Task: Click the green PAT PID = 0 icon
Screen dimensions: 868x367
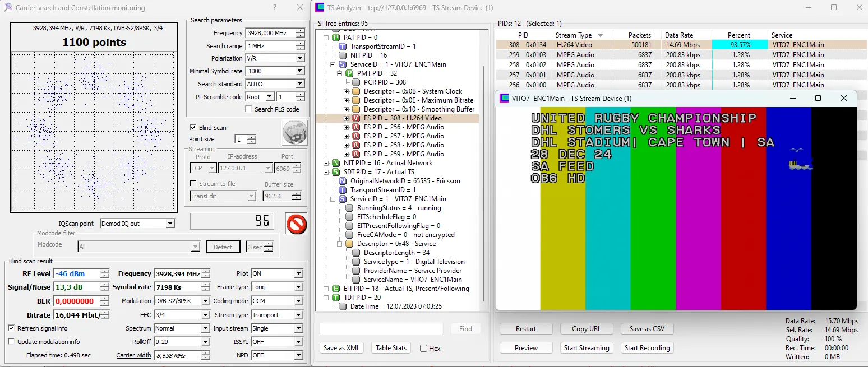Action: pyautogui.click(x=335, y=38)
